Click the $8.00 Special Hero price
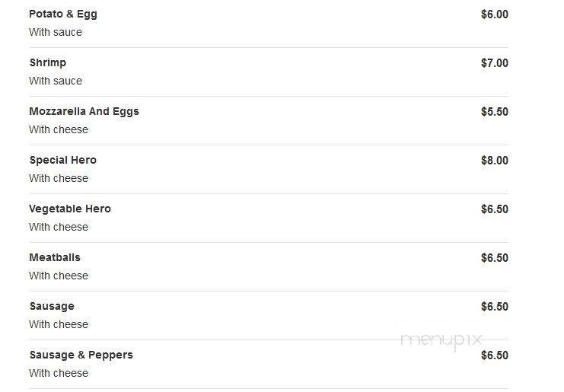The image size is (564, 392). (495, 161)
